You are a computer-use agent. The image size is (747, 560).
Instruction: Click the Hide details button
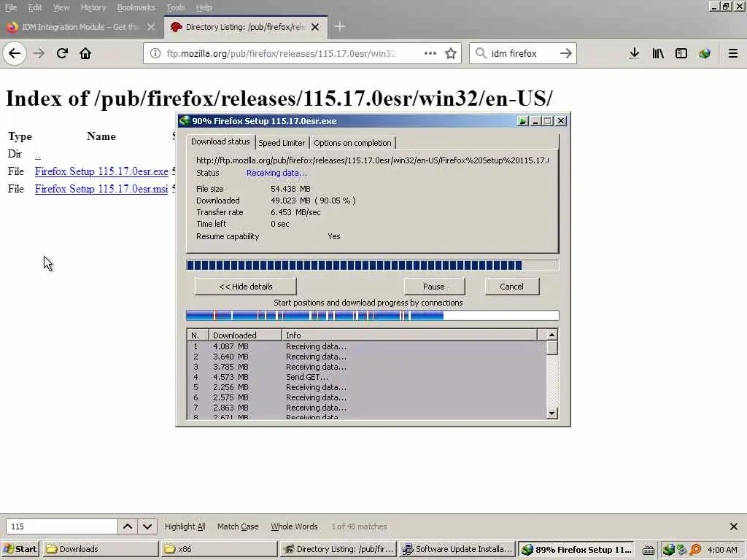[245, 287]
